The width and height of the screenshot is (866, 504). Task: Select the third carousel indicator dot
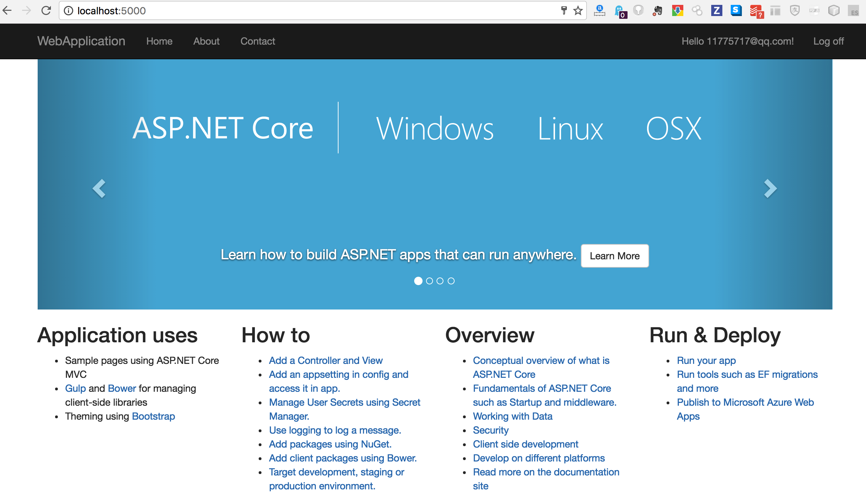tap(440, 281)
